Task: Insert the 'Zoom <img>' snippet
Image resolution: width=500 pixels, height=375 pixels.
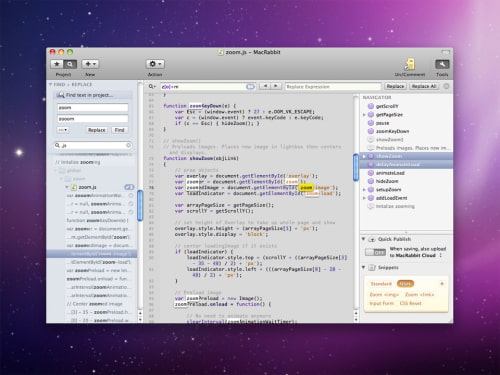Action: pos(384,295)
